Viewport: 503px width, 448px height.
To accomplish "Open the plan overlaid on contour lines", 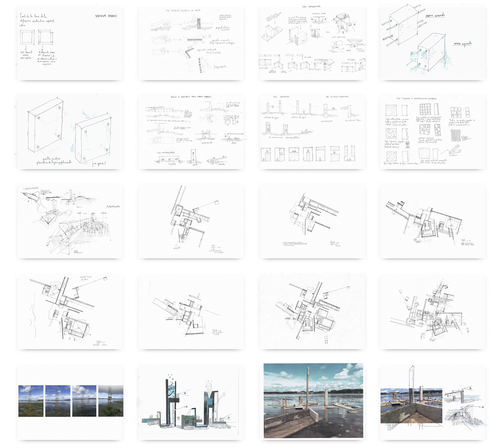I will 312,312.
